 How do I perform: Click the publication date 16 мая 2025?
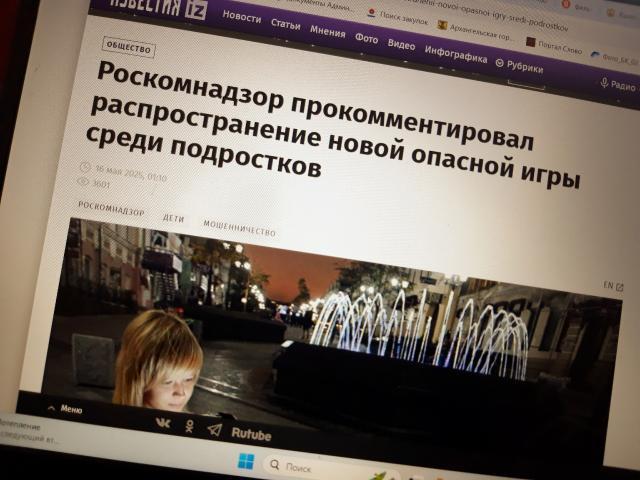(x=131, y=173)
